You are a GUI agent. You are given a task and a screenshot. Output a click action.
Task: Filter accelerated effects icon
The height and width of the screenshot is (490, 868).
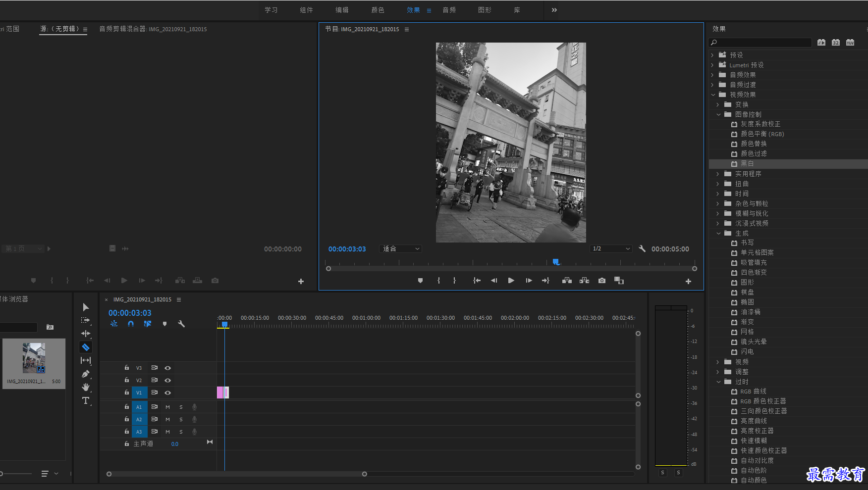821,43
